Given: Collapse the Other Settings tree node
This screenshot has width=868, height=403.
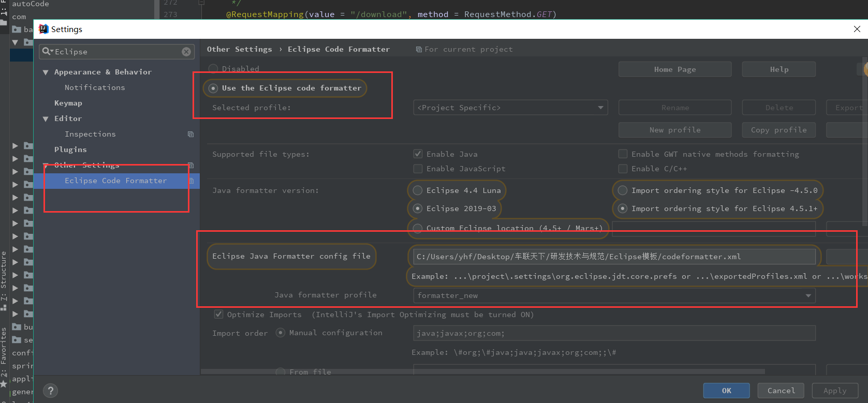Looking at the screenshot, I should click(46, 166).
